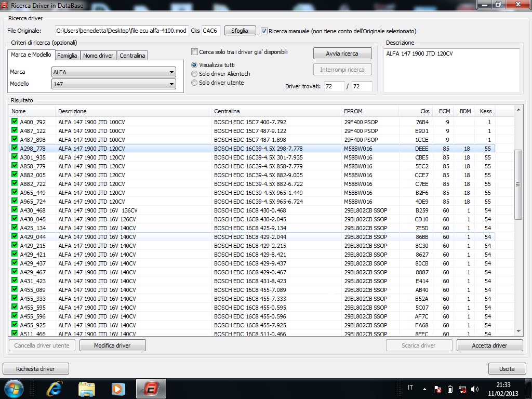The height and width of the screenshot is (399, 532).
Task: Click the Accetta driver button
Action: (x=489, y=345)
